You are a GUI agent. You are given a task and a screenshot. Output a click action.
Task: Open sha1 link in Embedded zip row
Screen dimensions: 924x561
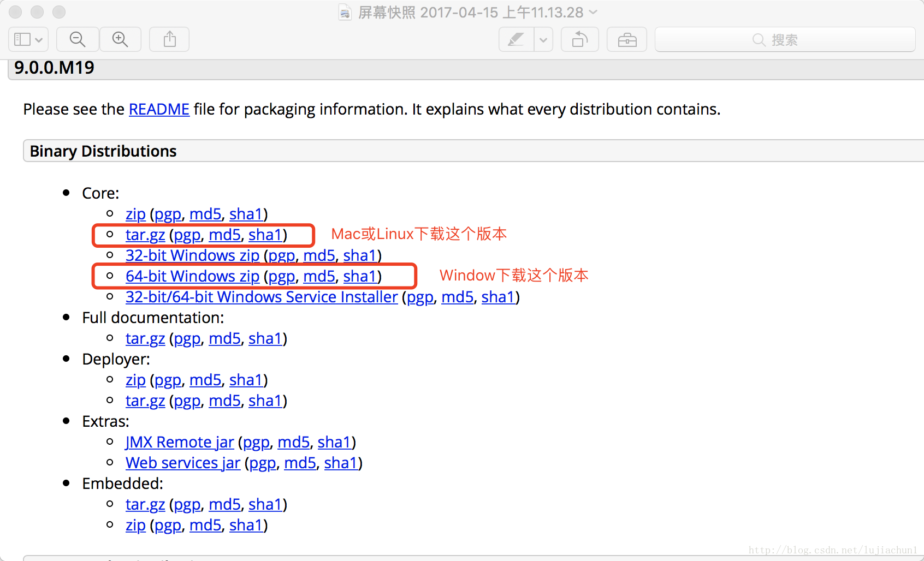[x=246, y=525]
